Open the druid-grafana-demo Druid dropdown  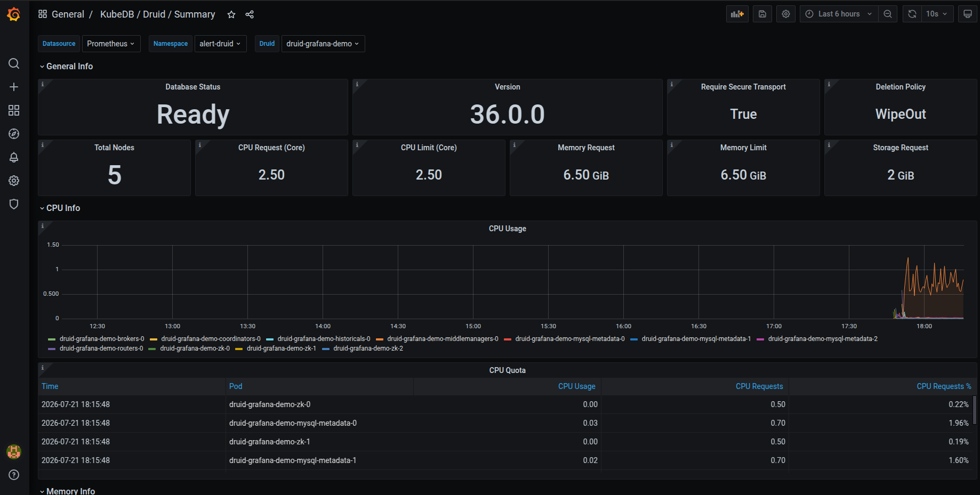pyautogui.click(x=323, y=44)
